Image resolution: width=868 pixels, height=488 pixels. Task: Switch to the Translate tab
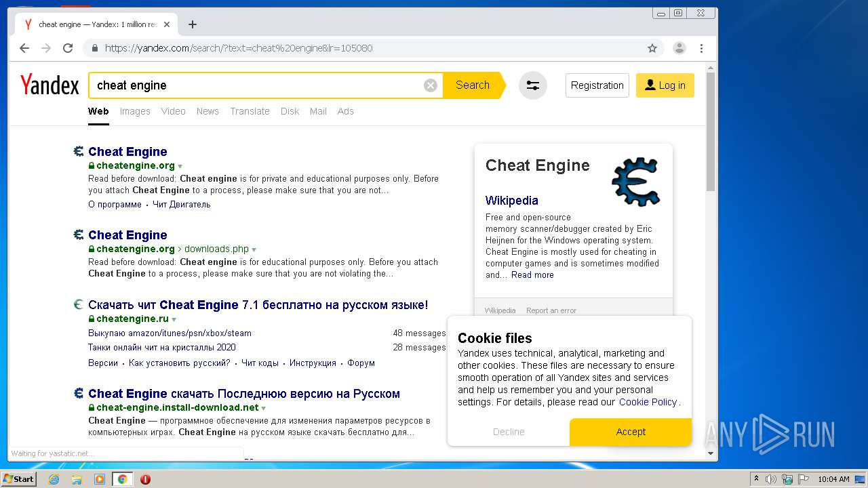tap(250, 111)
